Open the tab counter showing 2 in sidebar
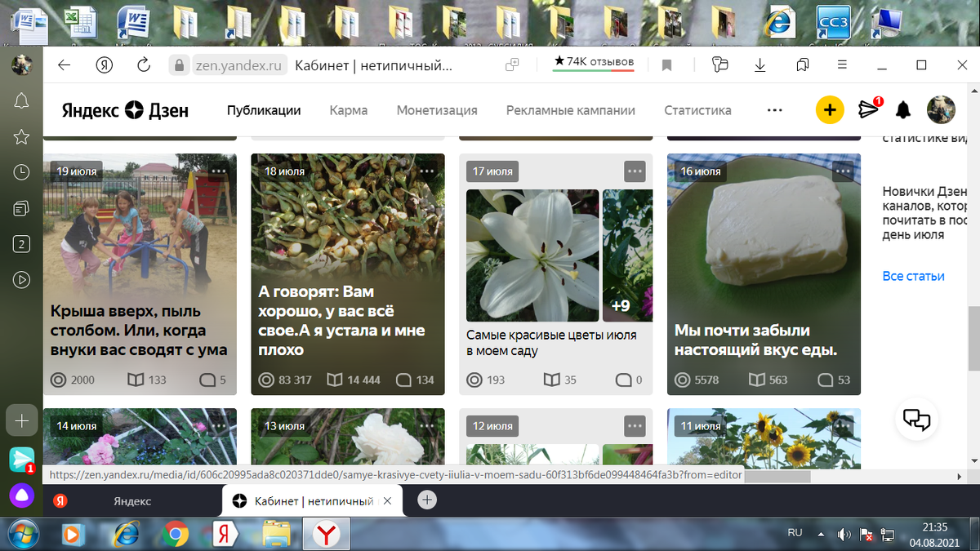Viewport: 980px width, 551px height. (22, 244)
